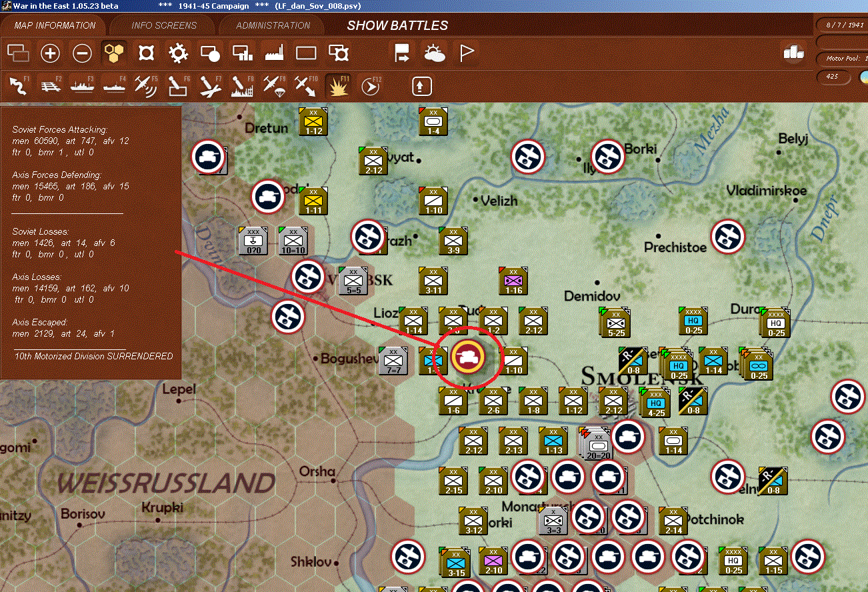The height and width of the screenshot is (592, 868).
Task: Click the Lepel city label
Action: tap(179, 389)
